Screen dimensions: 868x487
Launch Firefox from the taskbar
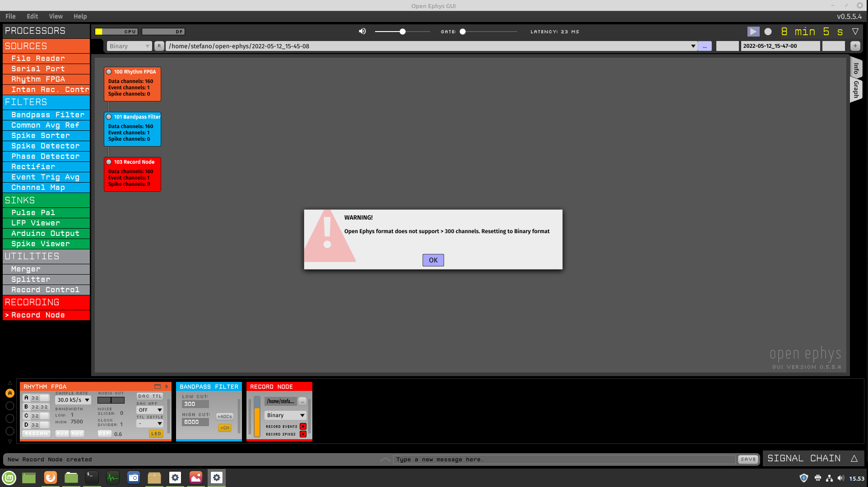pyautogui.click(x=51, y=478)
